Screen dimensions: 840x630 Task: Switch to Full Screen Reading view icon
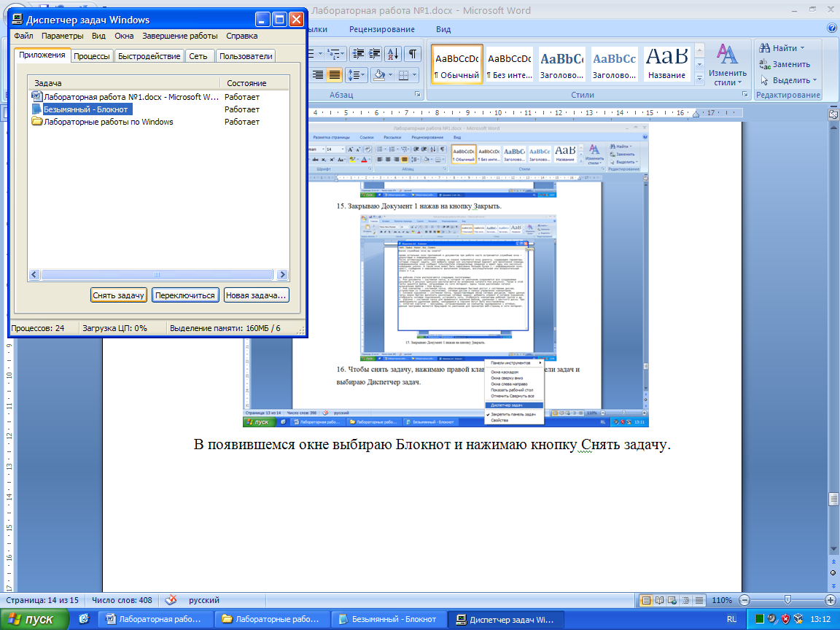pyautogui.click(x=659, y=601)
